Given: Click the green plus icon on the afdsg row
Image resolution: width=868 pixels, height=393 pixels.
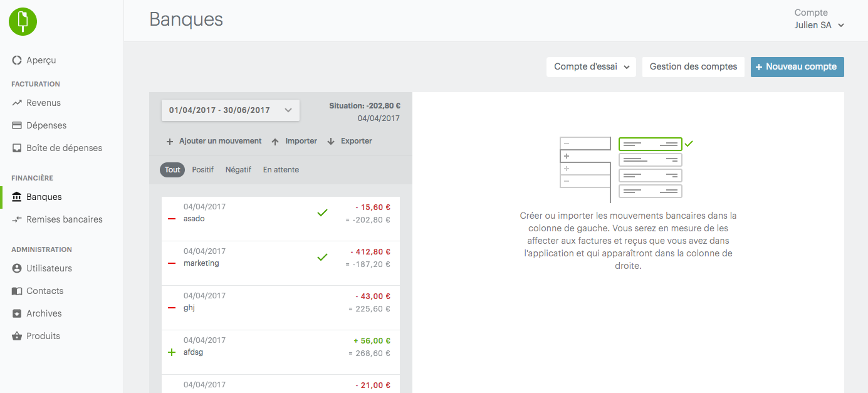Looking at the screenshot, I should 172,352.
